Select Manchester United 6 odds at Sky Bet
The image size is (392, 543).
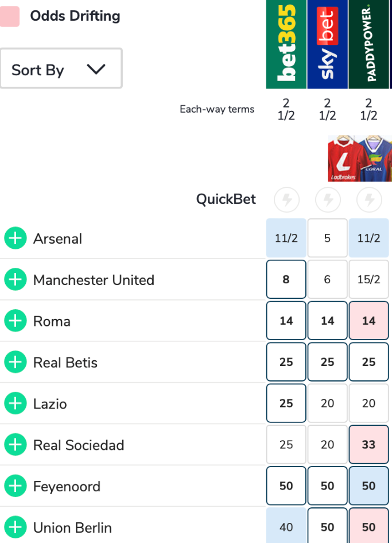[328, 279]
